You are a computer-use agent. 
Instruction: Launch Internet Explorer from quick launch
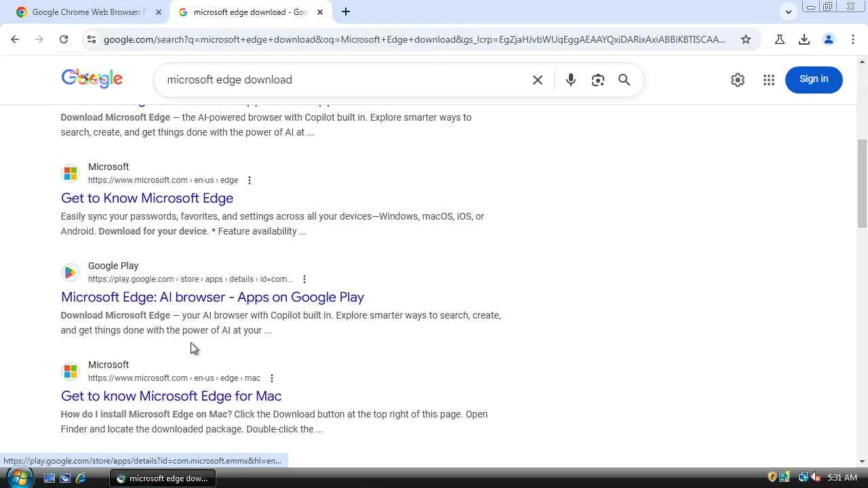(x=81, y=478)
